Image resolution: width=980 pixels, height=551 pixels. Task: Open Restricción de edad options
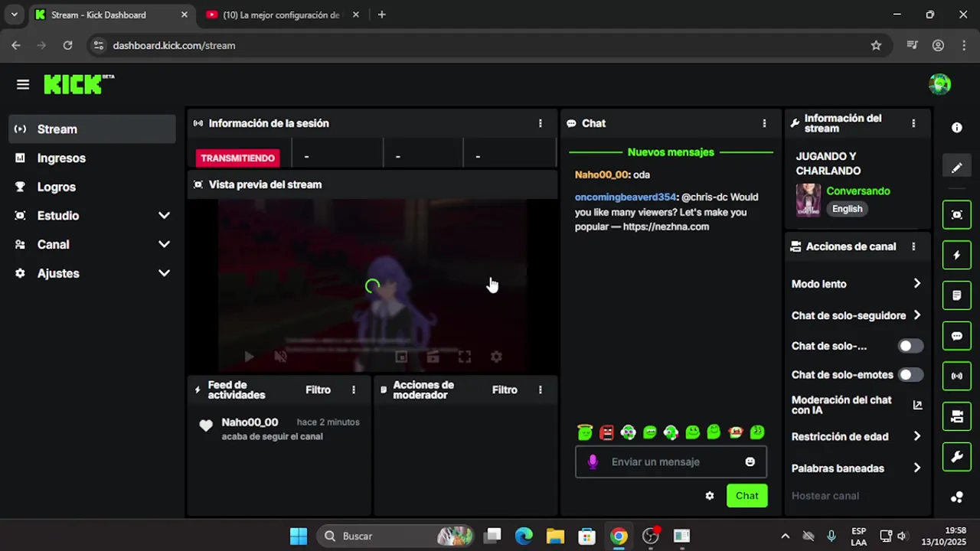857,437
